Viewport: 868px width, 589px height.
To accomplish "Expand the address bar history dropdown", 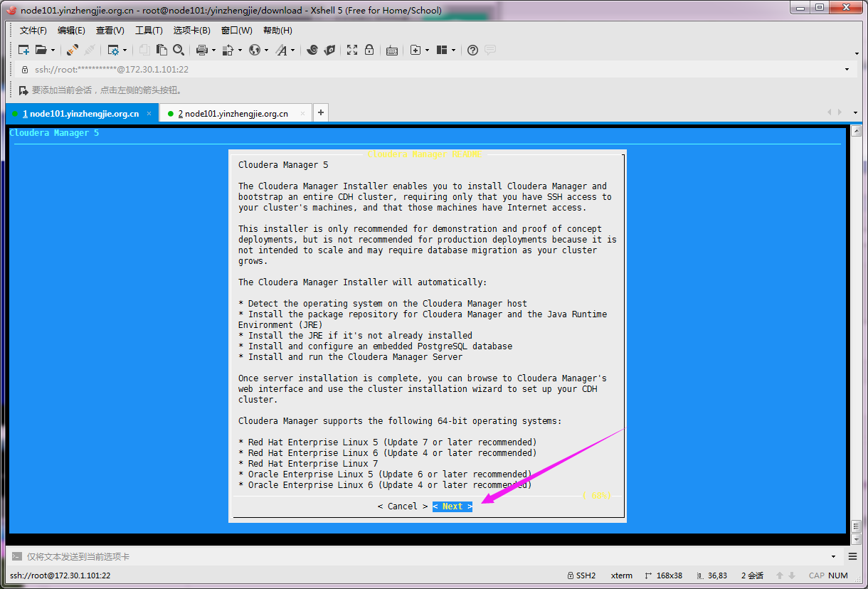I will tap(847, 70).
